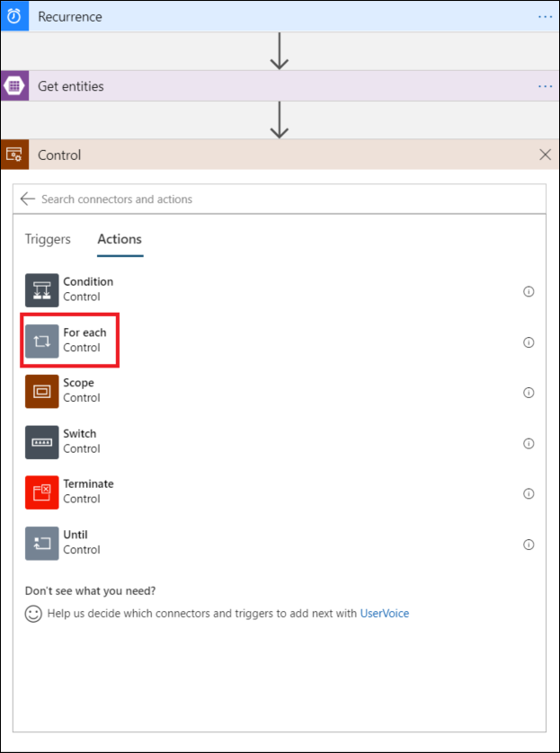The height and width of the screenshot is (753, 560).
Task: Choose the Condition control action text
Action: [x=88, y=289]
